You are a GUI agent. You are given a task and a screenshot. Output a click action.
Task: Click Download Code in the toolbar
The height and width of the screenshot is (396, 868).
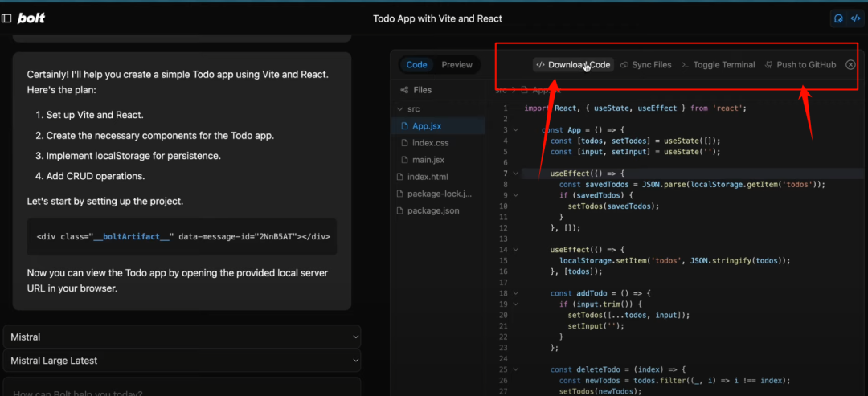(573, 65)
